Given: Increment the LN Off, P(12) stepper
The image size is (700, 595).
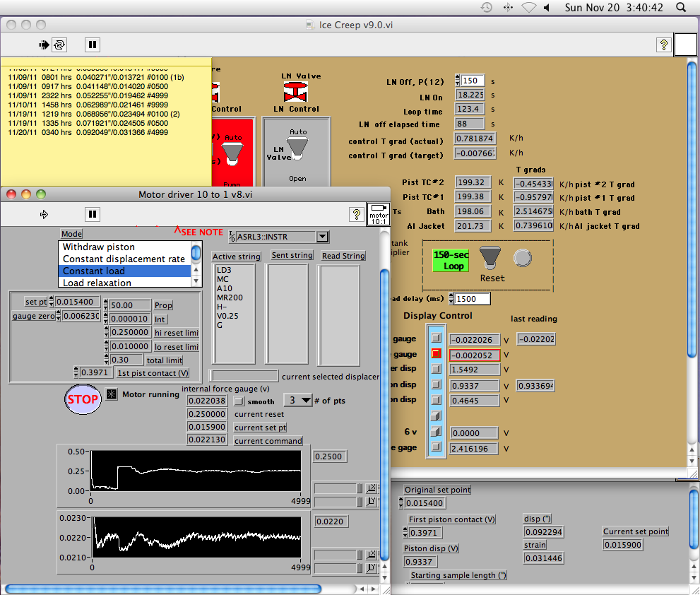Looking at the screenshot, I should point(457,78).
